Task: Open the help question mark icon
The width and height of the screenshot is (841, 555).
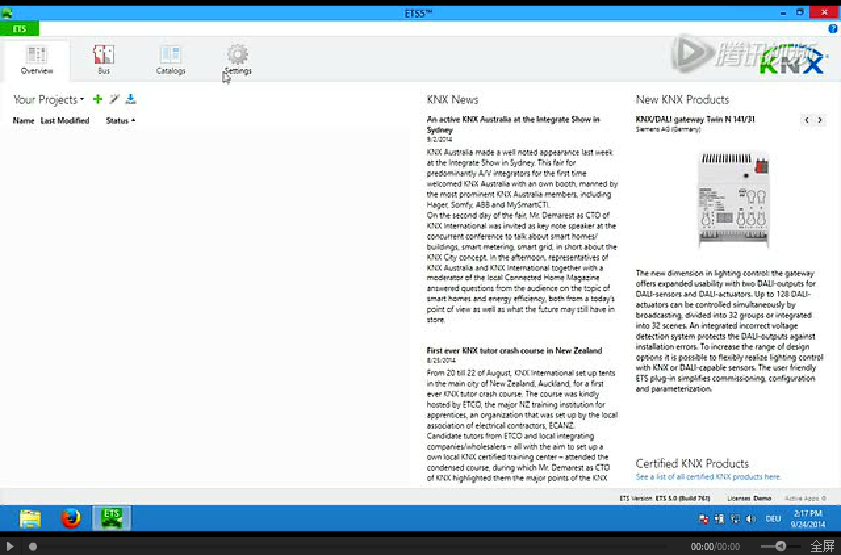Action: [x=833, y=29]
